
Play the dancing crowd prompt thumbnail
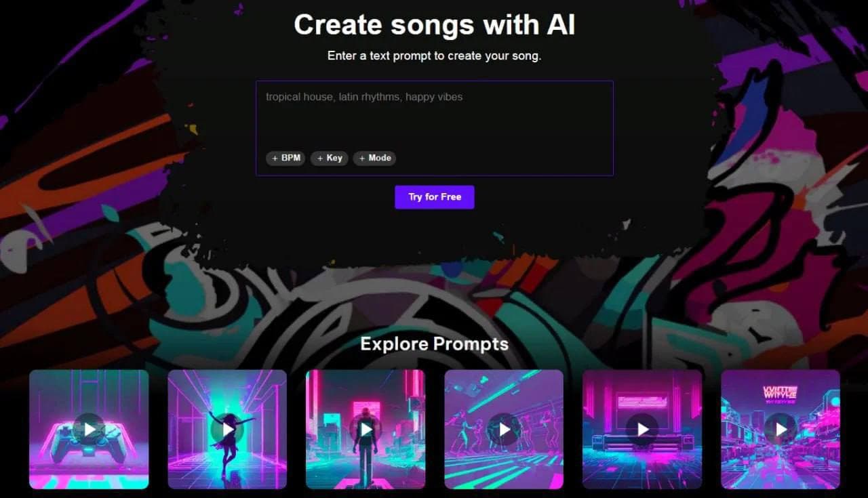point(504,430)
